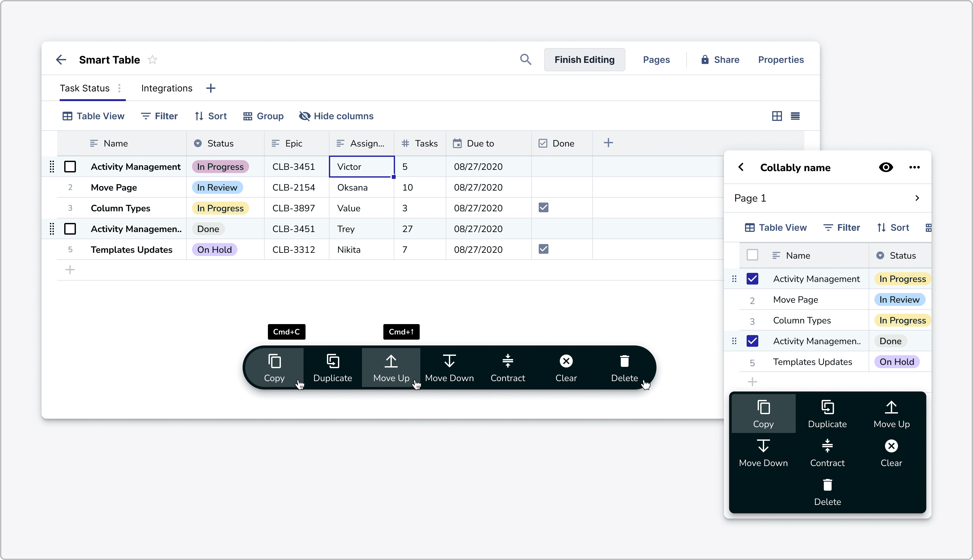
Task: Open Sort in Collably panel
Action: pyautogui.click(x=893, y=228)
